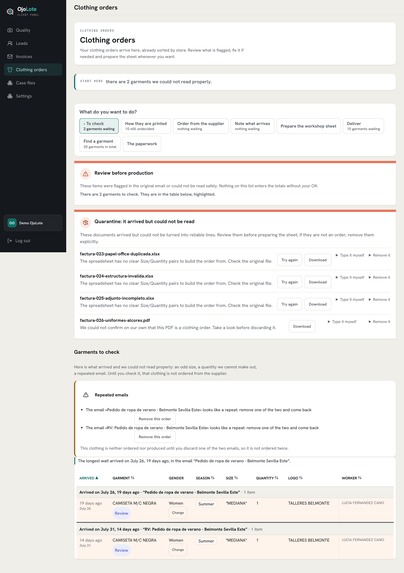Remove the RV: Pedido repeated order
Viewport: 404px width, 573px height.
point(155,437)
